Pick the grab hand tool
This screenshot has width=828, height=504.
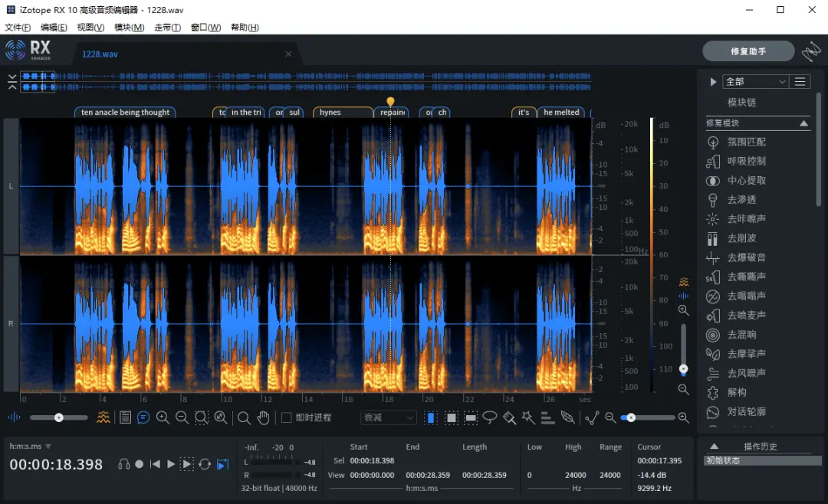(x=263, y=417)
